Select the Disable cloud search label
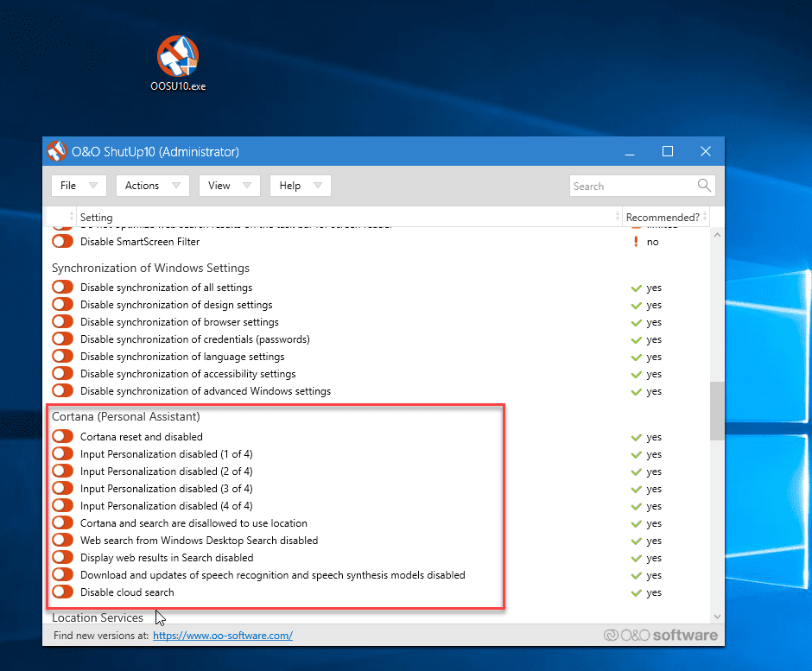 (x=127, y=592)
